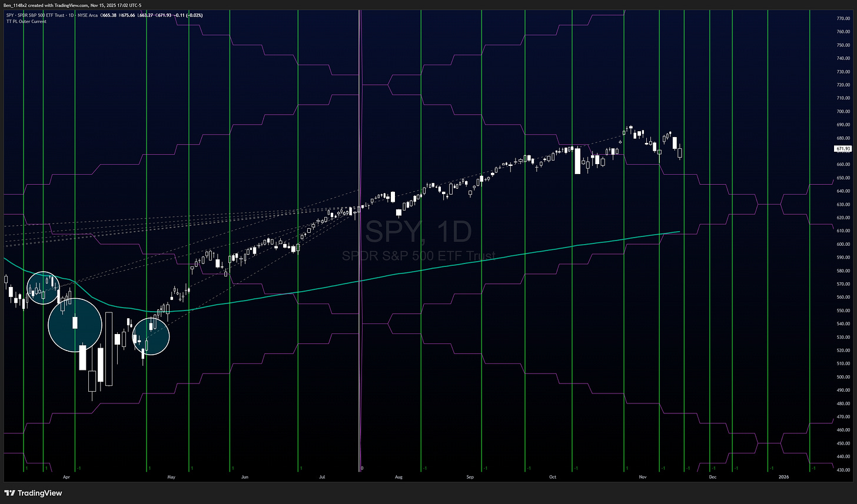The width and height of the screenshot is (857, 504).
Task: Click the 770.00 price axis label
Action: [843, 19]
